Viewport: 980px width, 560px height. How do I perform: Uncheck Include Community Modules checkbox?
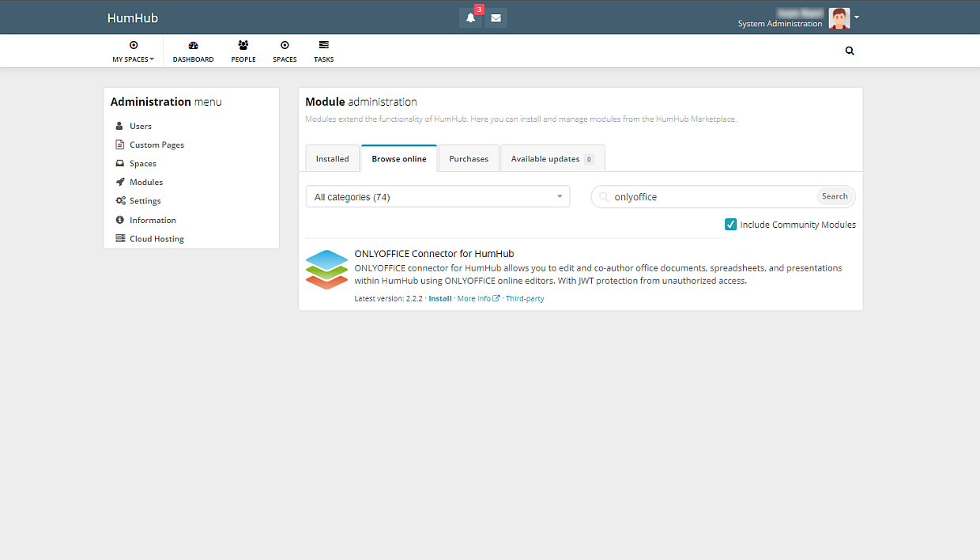731,225
